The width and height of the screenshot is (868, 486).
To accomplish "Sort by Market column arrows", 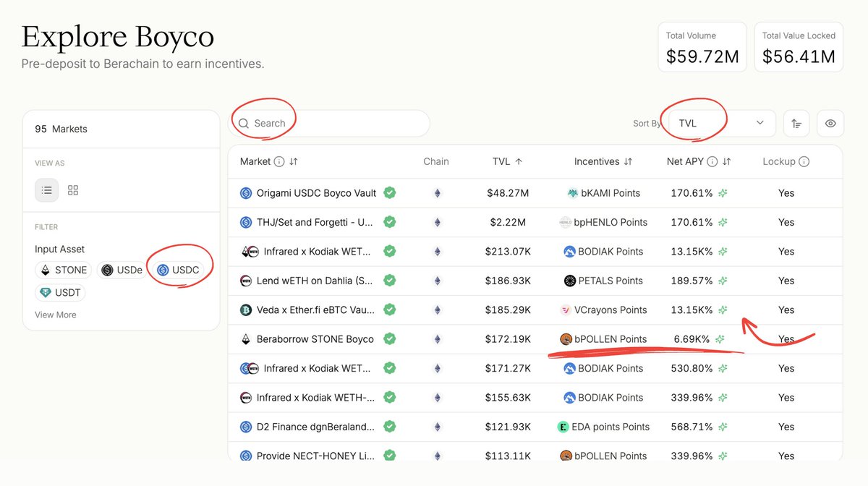I will tap(293, 162).
